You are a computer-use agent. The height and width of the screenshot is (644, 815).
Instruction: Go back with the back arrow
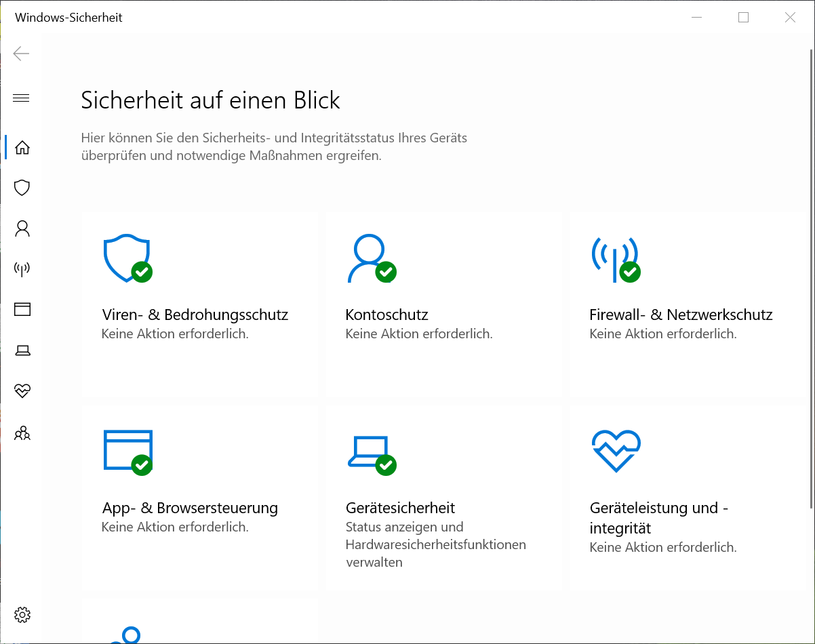click(x=21, y=54)
